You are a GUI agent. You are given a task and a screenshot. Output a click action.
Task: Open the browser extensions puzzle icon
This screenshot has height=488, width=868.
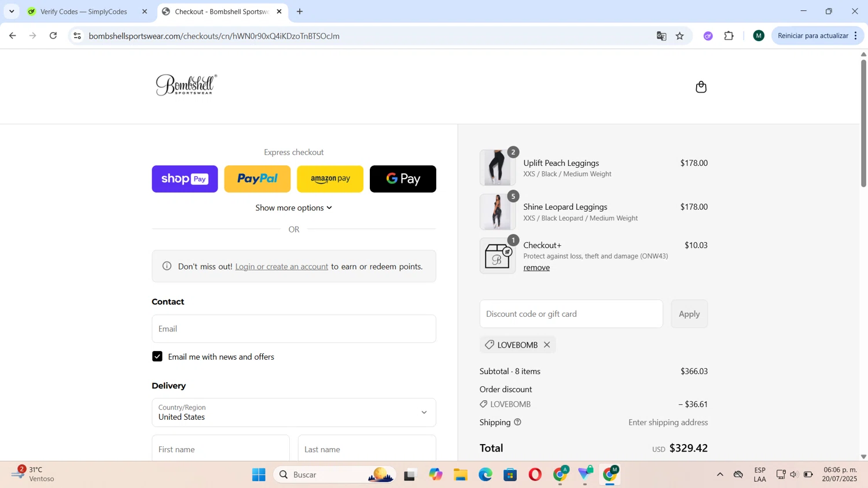(729, 36)
